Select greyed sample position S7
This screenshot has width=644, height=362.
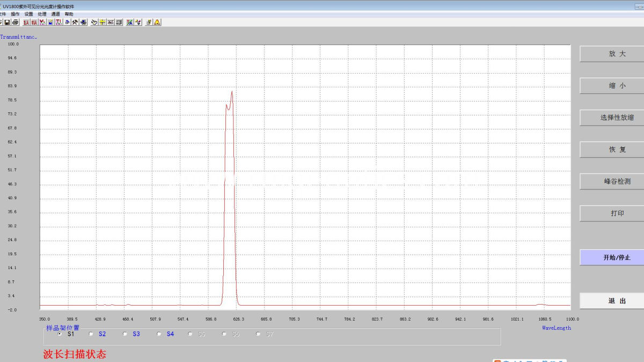click(x=258, y=334)
